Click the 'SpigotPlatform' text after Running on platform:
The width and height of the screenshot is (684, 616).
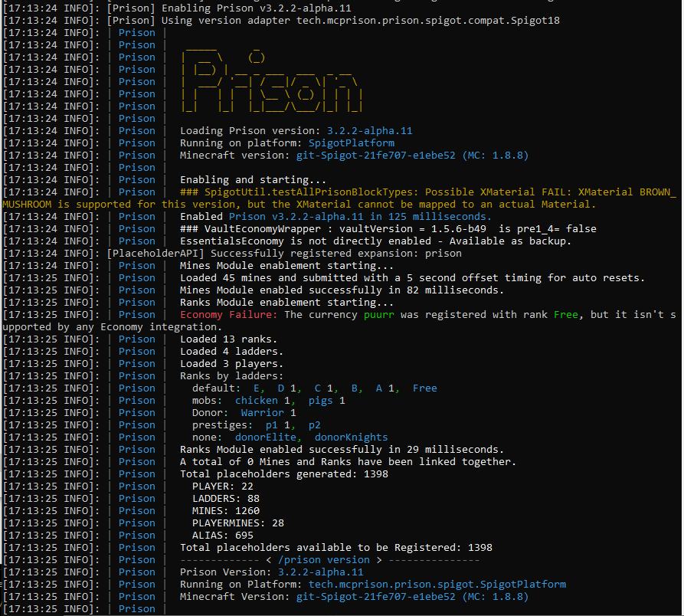point(351,143)
